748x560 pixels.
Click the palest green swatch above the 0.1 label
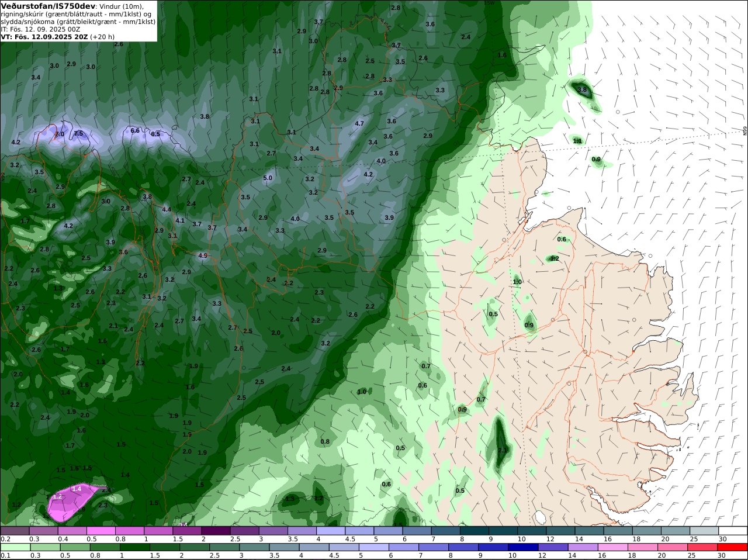pos(15,547)
